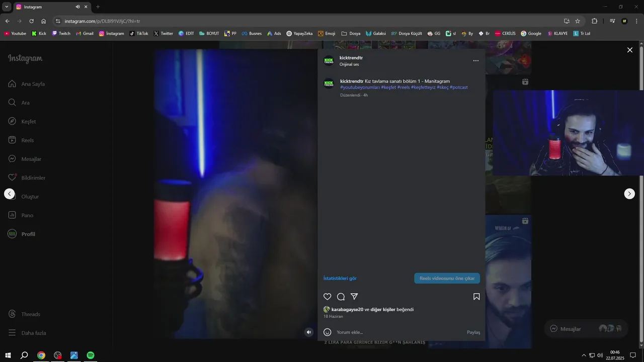Click Orijinal ses audio link

click(349, 64)
